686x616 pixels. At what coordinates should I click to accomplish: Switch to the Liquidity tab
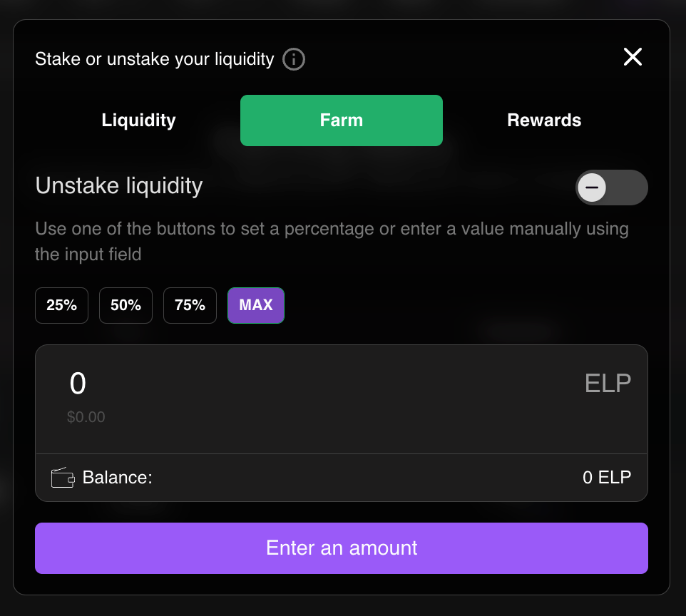point(138,120)
